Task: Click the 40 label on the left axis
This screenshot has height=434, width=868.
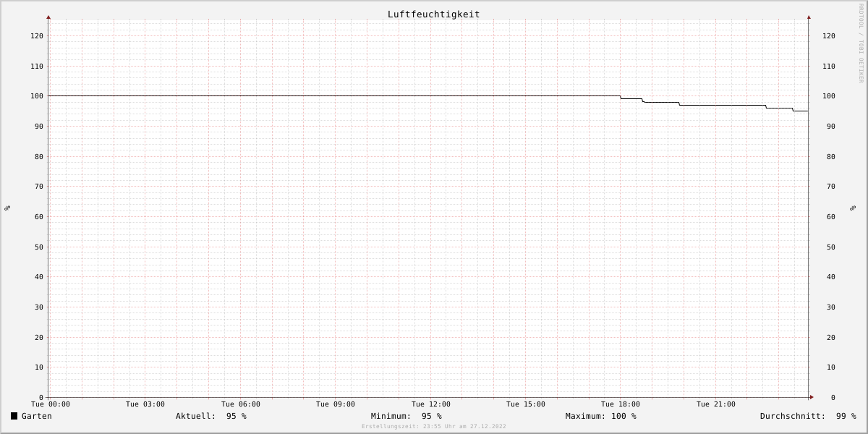Action: tap(39, 277)
